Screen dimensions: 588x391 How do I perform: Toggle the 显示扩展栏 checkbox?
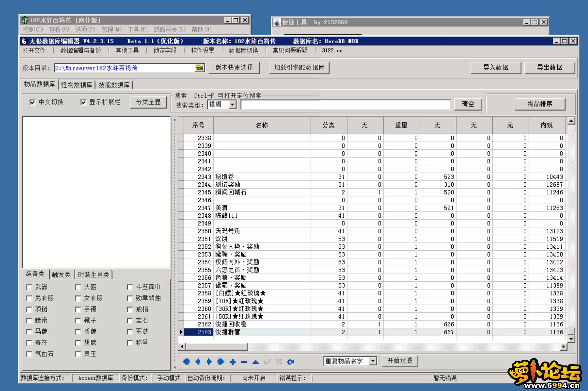[x=83, y=102]
